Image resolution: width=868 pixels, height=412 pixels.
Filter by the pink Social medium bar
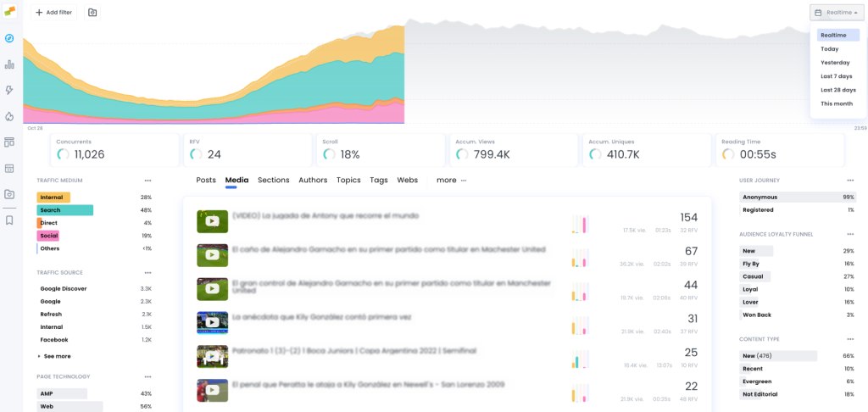pyautogui.click(x=48, y=236)
